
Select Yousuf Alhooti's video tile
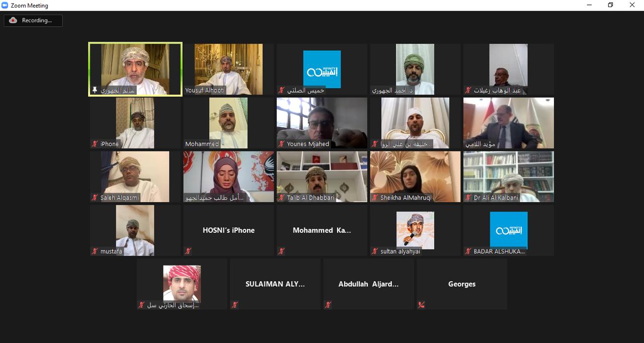point(228,69)
